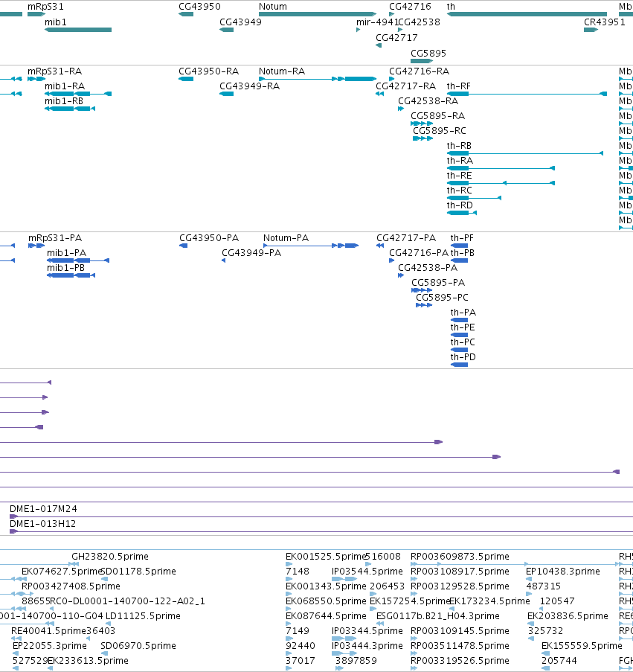Open the CG5895-PA protein label
Image resolution: width=633 pixels, height=672 pixels.
point(438,283)
